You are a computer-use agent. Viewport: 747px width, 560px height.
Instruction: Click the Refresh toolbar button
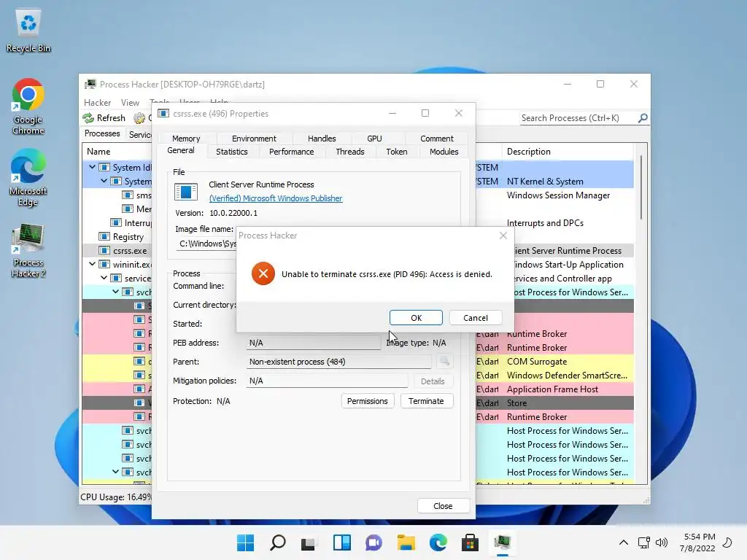click(104, 117)
